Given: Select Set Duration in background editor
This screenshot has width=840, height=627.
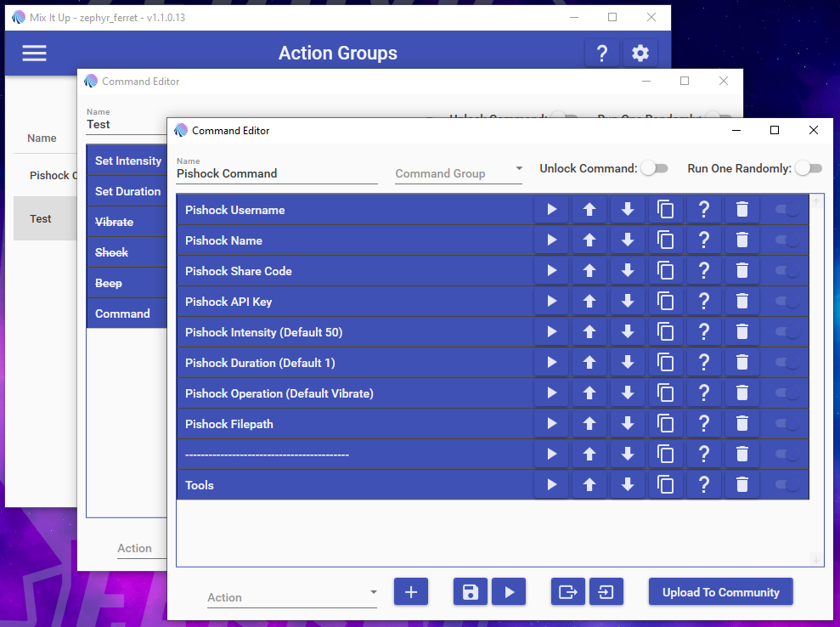Looking at the screenshot, I should point(127,191).
